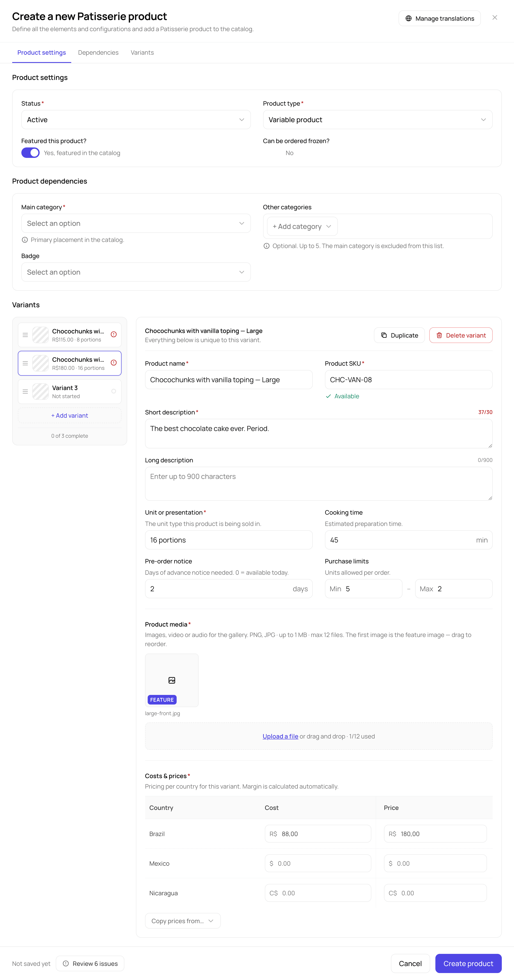Close the create product dialog
The image size is (514, 980).
coord(495,17)
